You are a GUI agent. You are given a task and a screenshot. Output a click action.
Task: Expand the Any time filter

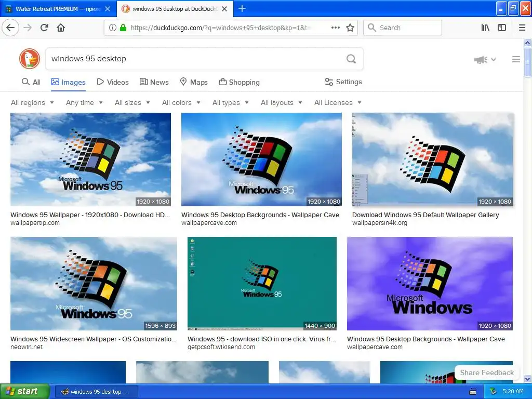coord(84,102)
